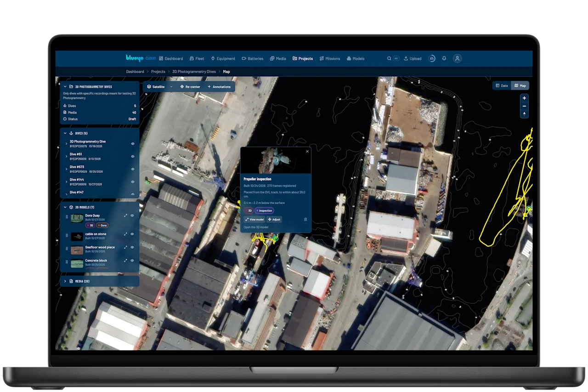Expand the cable on stone model
Screen dimensions: 588x392
pyautogui.click(x=125, y=234)
